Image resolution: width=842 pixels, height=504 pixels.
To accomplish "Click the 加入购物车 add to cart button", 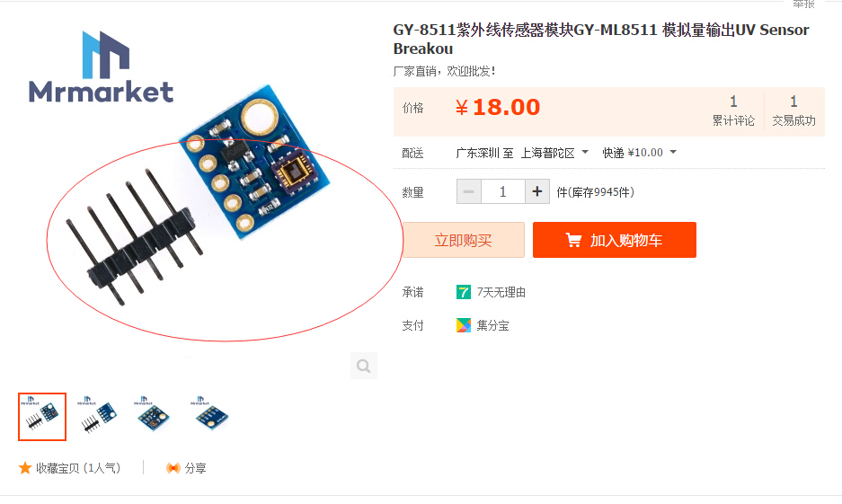I will (x=615, y=240).
